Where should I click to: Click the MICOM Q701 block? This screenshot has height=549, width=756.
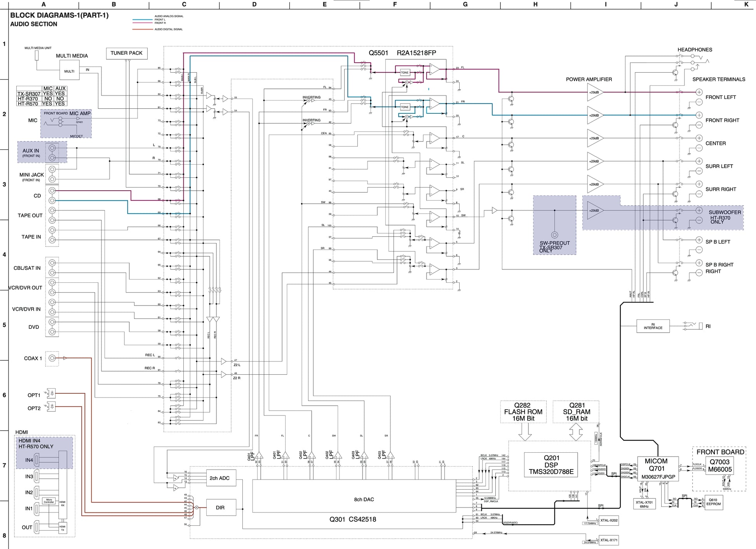(x=658, y=469)
